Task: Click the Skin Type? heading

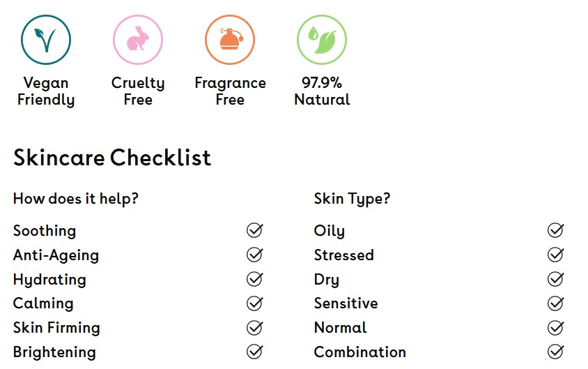Action: click(x=352, y=199)
